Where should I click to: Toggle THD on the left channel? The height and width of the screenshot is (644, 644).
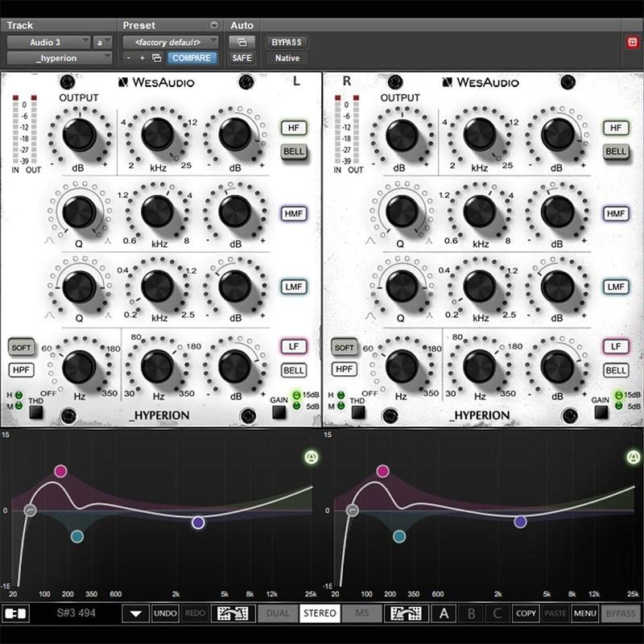coord(34,411)
